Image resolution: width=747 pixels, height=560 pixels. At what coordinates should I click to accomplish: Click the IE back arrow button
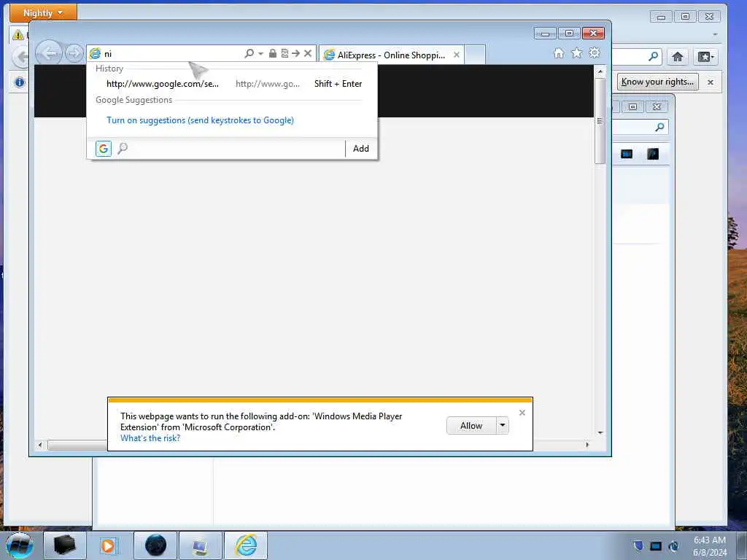click(x=49, y=52)
